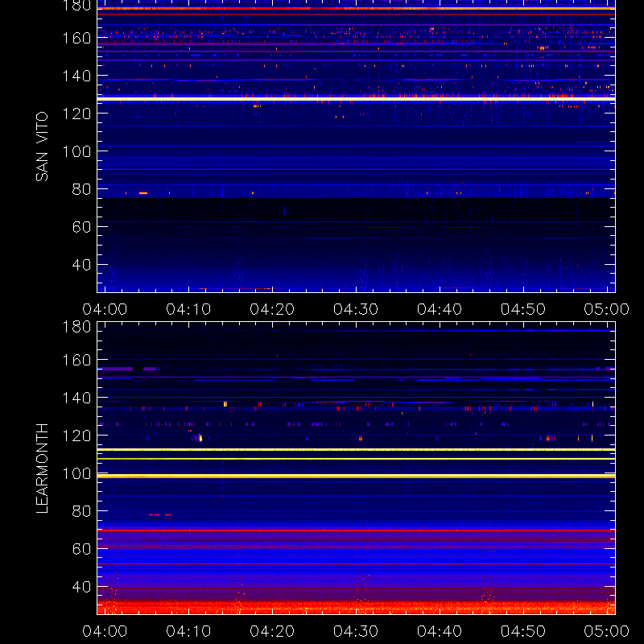Choose the 04:40 time label under LEARMONTH plot
Image resolution: width=644 pixels, height=644 pixels.
[x=440, y=631]
